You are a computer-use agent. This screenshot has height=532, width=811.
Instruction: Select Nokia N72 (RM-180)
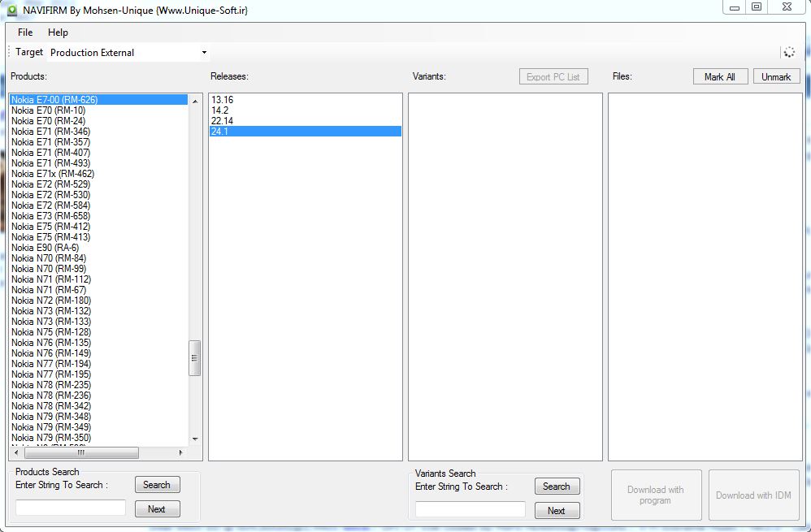(99, 301)
